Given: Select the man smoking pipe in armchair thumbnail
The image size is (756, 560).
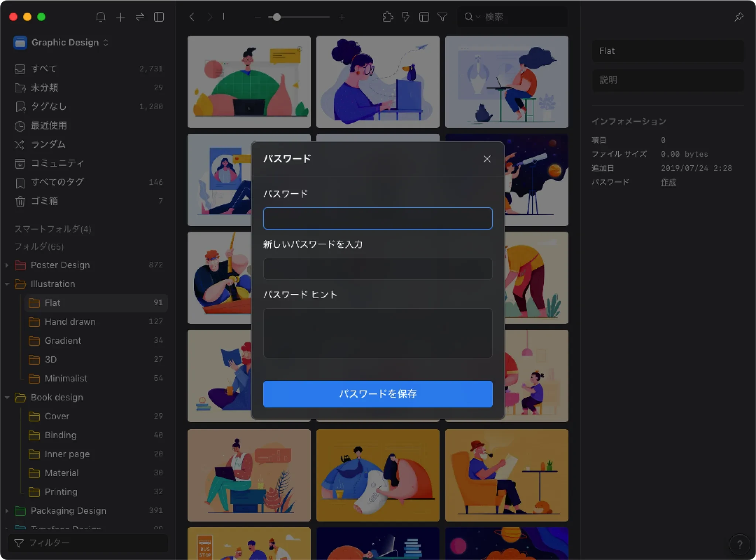Looking at the screenshot, I should point(506,475).
